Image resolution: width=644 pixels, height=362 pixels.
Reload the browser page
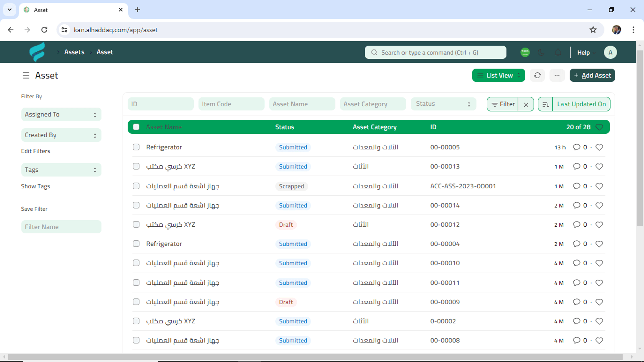[x=44, y=30]
